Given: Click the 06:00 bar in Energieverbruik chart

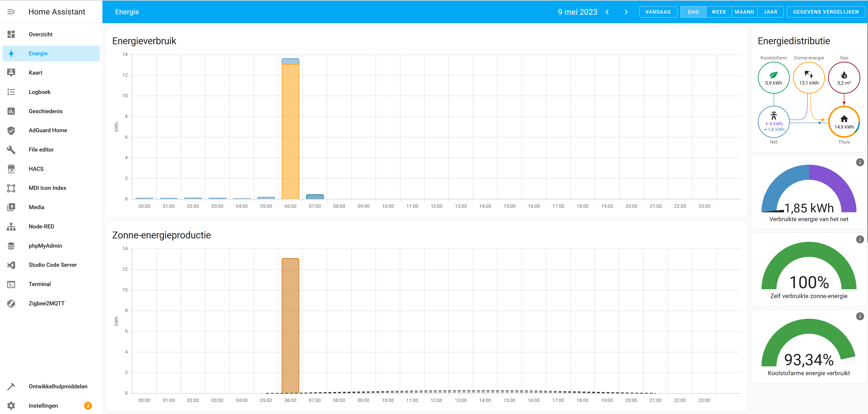Looking at the screenshot, I should point(291,129).
